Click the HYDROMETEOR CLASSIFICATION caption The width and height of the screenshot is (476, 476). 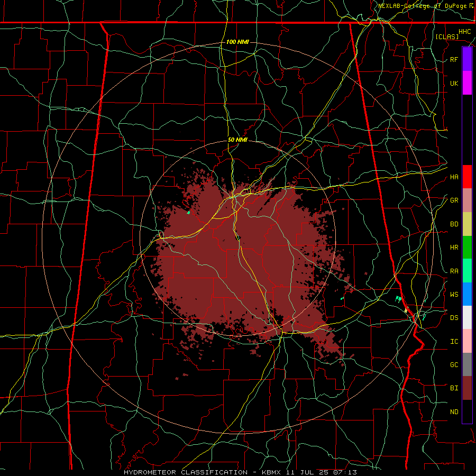pos(186,472)
